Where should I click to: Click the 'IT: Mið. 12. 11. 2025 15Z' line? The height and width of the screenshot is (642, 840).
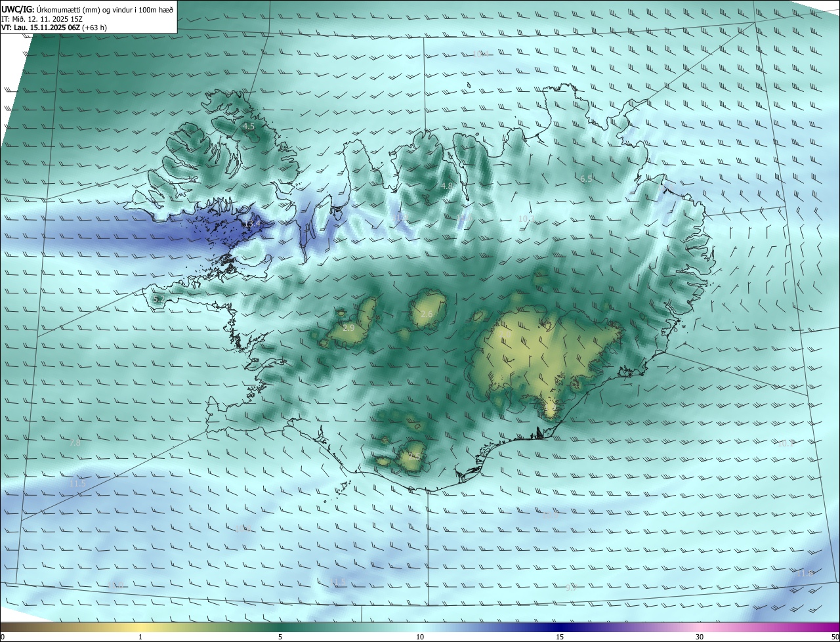tap(43, 18)
